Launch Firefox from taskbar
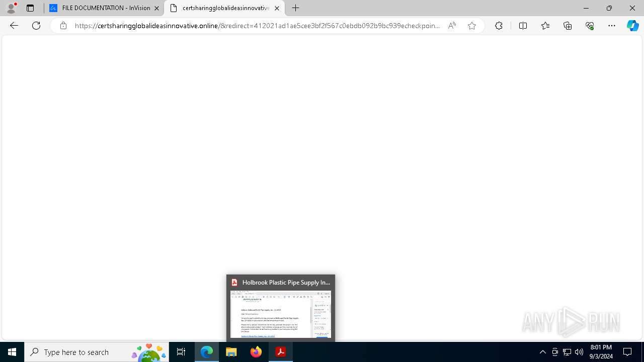This screenshot has height=362, width=644. click(x=256, y=352)
